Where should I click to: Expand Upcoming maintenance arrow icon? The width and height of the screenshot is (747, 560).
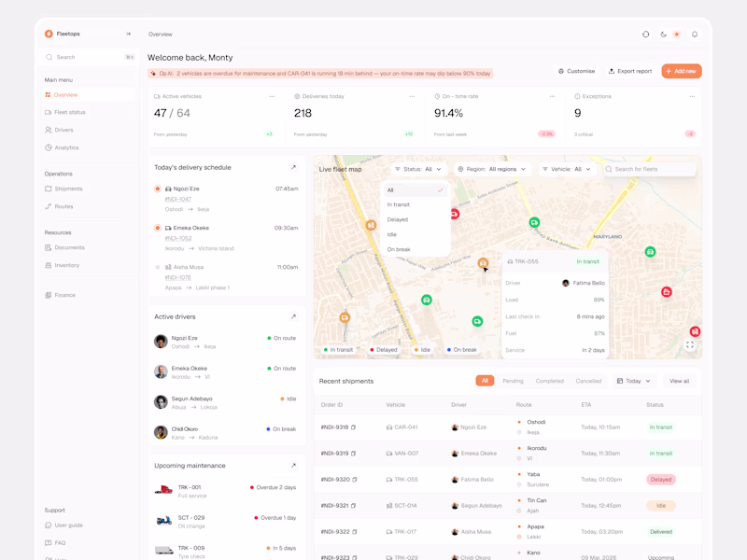pos(293,466)
